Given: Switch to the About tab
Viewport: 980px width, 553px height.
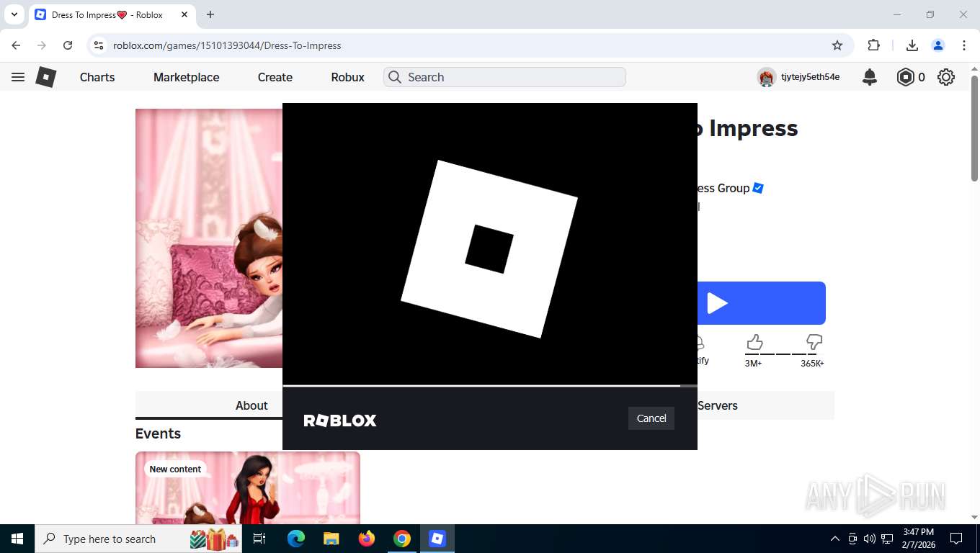Looking at the screenshot, I should (251, 405).
